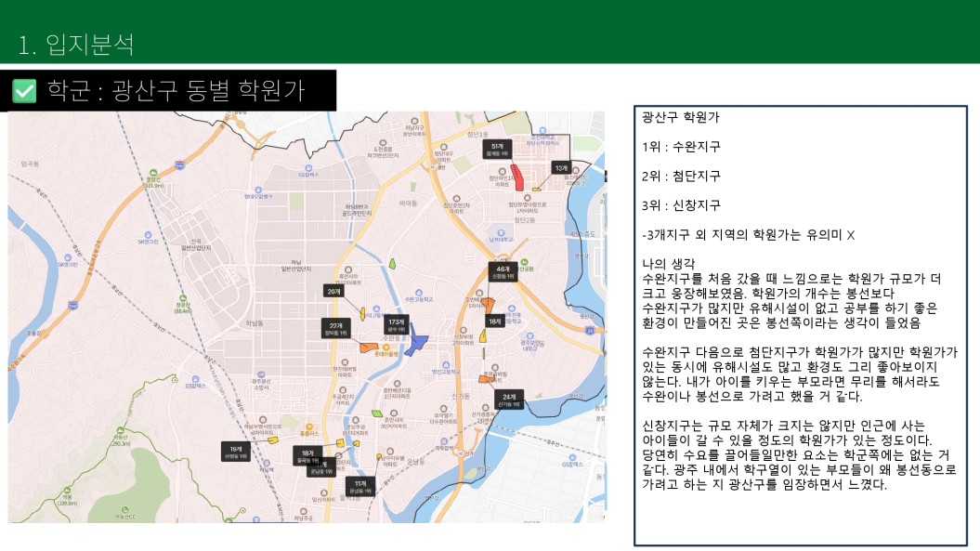Click the 수완고등학교 school marker
Viewport: 980px width, 551px height.
tap(419, 293)
